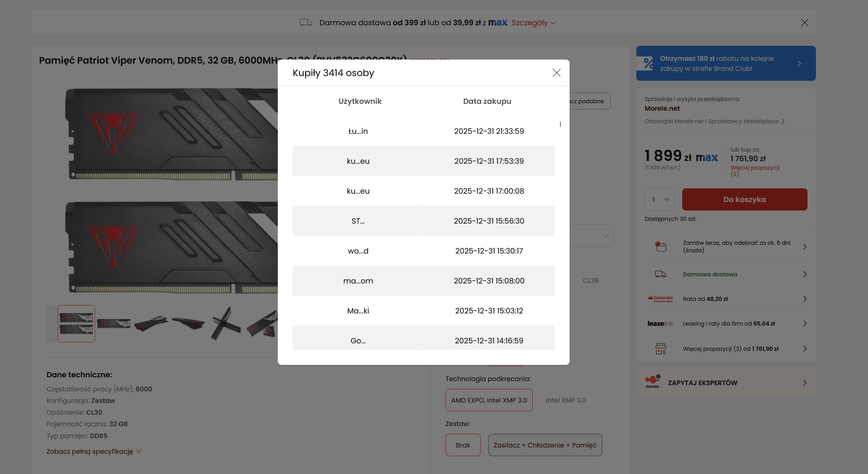Click the calendar pickup date icon
Image resolution: width=868 pixels, height=474 pixels.
660,246
